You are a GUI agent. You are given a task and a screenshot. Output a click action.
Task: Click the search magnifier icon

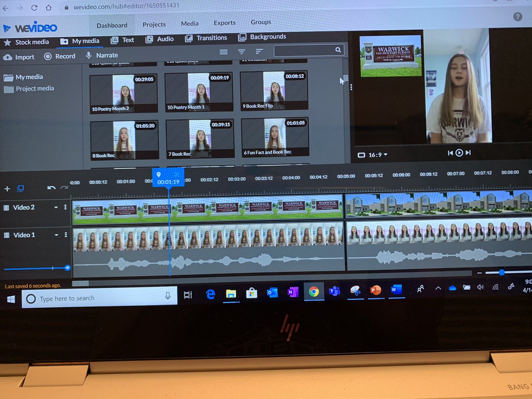(x=338, y=50)
